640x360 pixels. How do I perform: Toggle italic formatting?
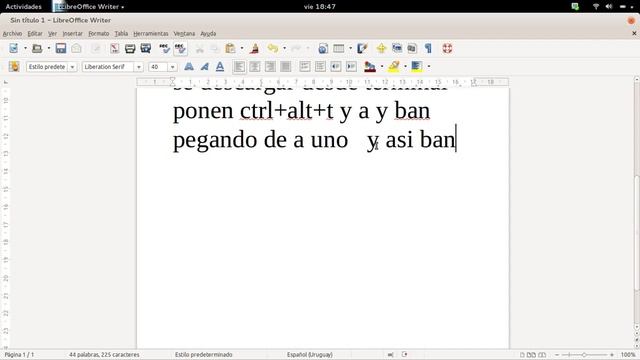(x=204, y=66)
